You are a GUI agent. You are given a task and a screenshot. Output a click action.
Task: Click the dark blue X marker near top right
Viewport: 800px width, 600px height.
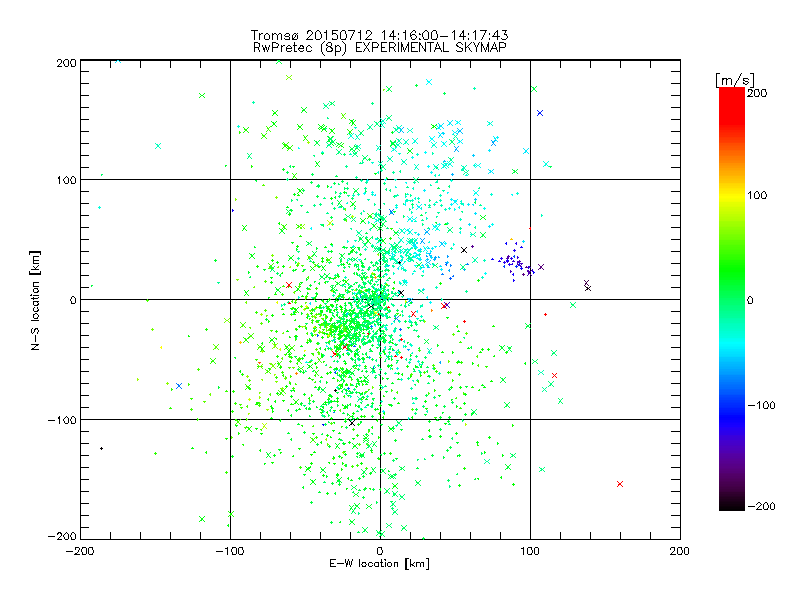[x=540, y=113]
